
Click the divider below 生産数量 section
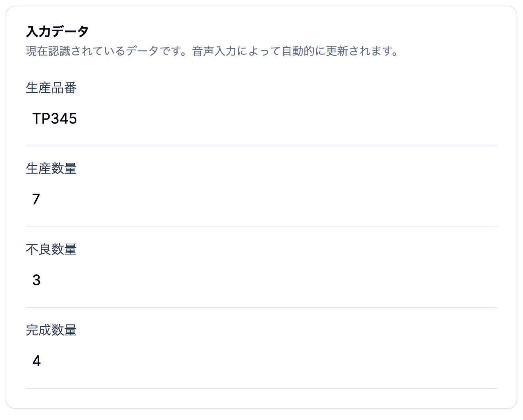[x=261, y=227]
